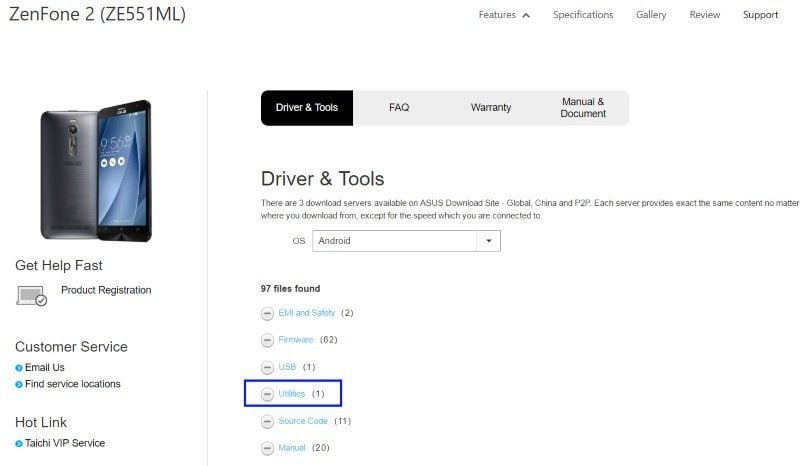Toggle the Utilities section minus icon
This screenshot has width=800, height=466.
pyautogui.click(x=267, y=395)
